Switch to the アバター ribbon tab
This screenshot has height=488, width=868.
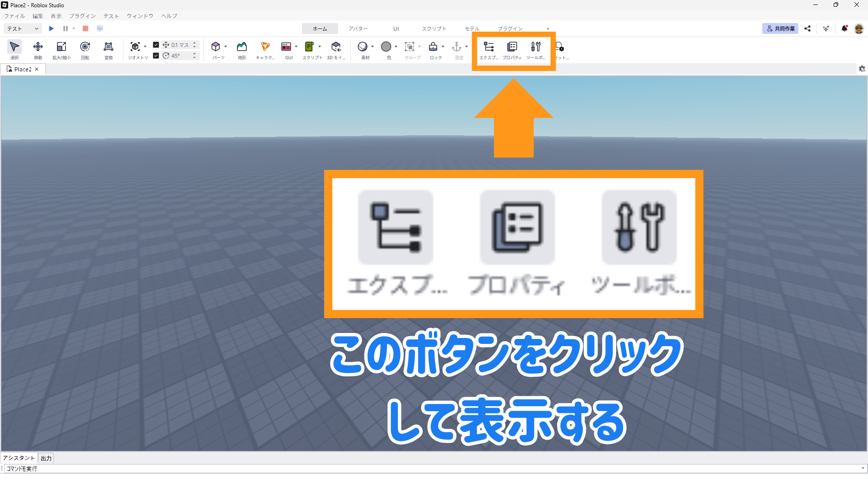pyautogui.click(x=358, y=28)
